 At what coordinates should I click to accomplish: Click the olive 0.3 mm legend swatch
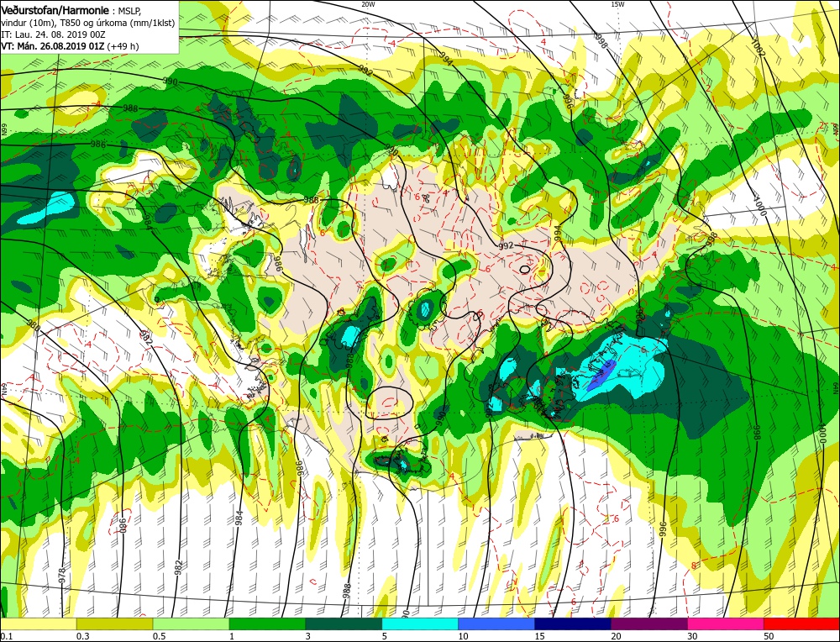114,624
